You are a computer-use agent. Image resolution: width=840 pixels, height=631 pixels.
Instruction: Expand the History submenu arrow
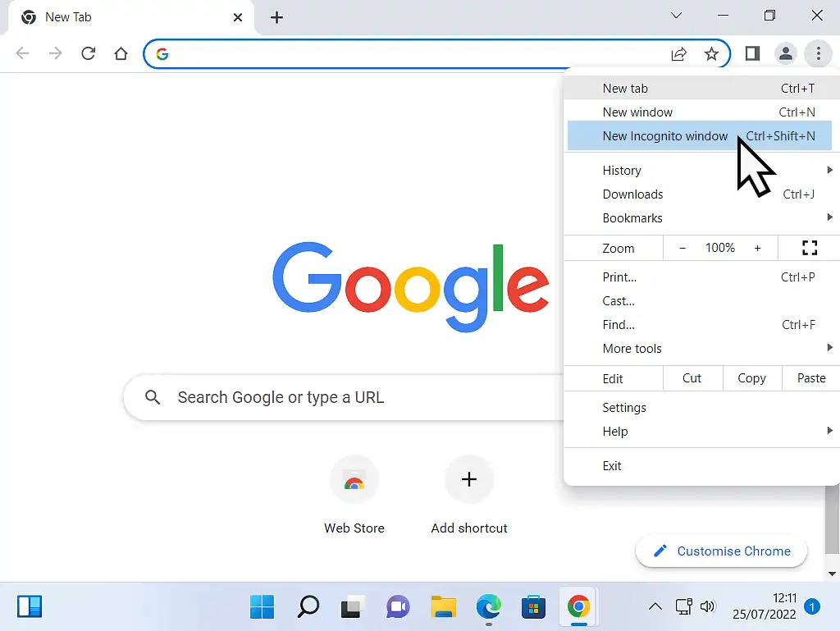(x=830, y=170)
